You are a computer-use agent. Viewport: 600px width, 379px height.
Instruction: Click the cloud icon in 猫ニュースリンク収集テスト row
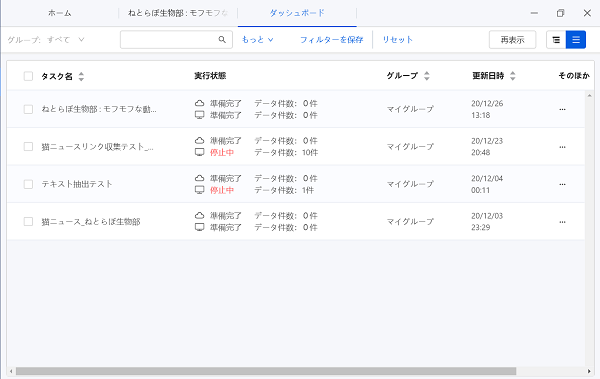point(199,141)
